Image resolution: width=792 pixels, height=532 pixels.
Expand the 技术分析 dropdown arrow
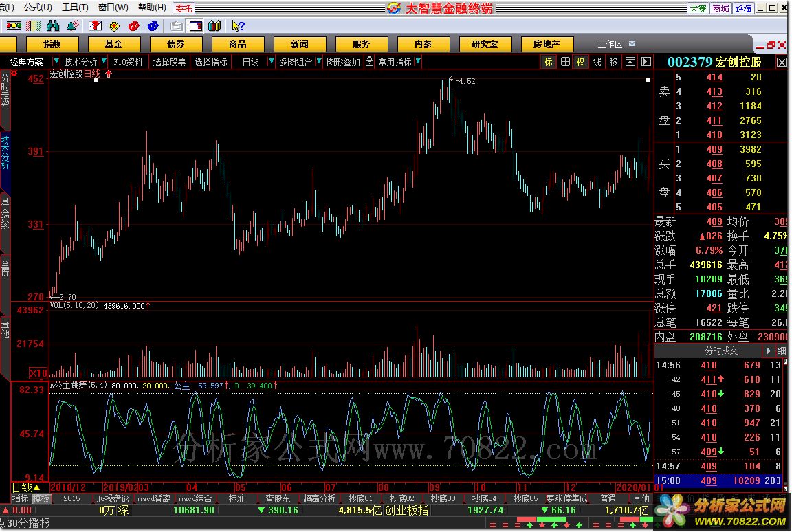[104, 61]
